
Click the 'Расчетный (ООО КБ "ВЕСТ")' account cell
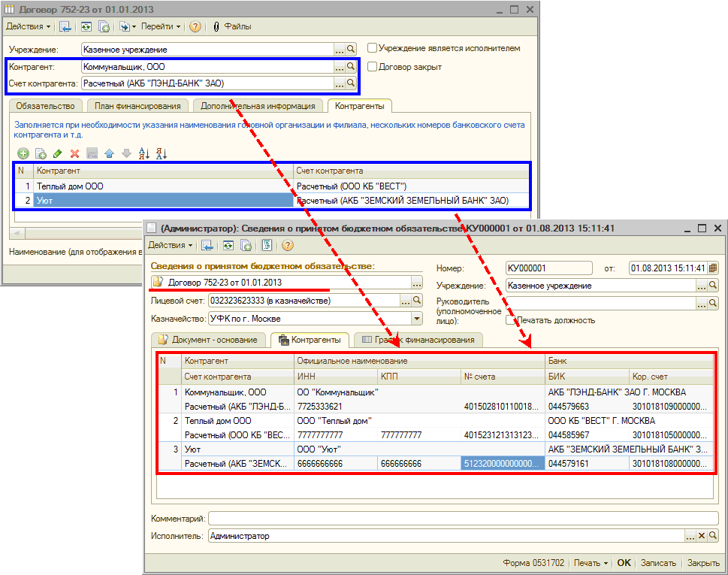[x=411, y=186]
